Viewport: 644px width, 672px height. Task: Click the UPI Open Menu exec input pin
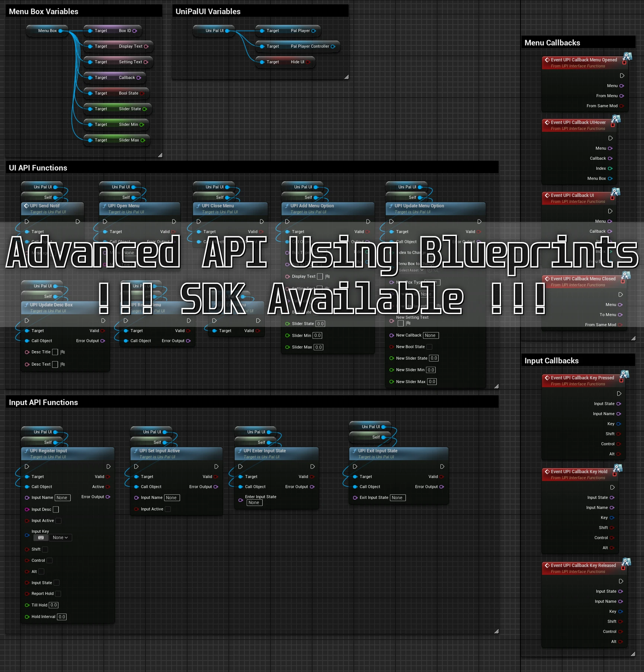[x=105, y=222]
